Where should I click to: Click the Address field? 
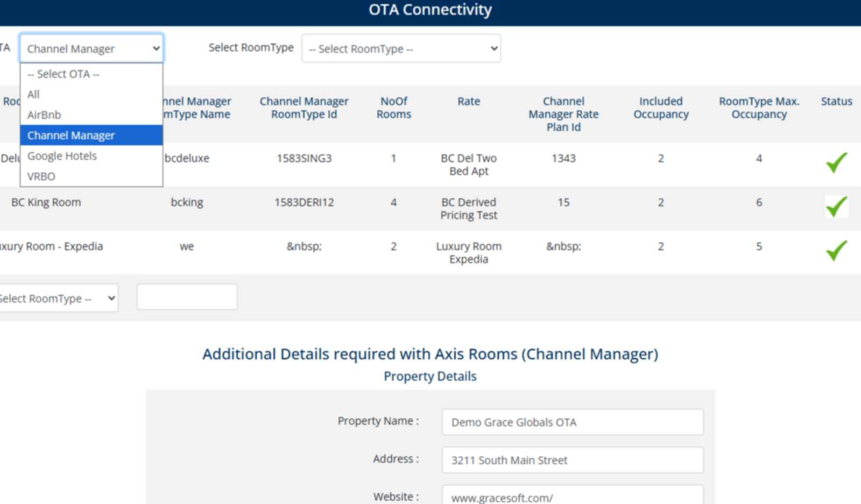[x=573, y=460]
